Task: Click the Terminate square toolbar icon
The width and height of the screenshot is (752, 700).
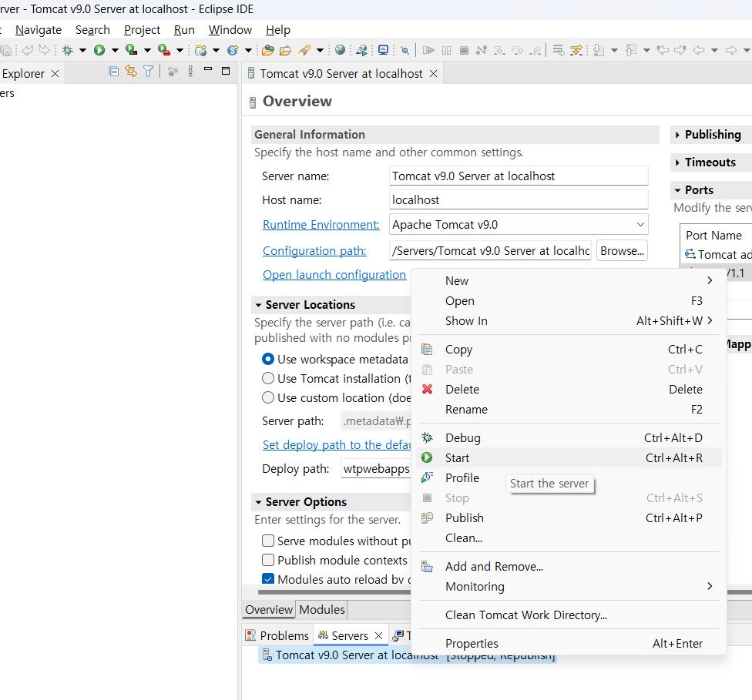Action: [x=464, y=50]
